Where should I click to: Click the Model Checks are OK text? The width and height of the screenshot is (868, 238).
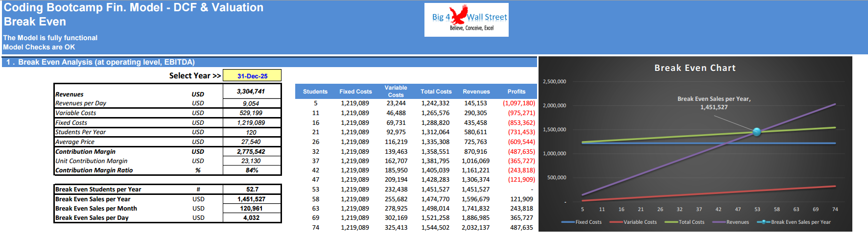[x=39, y=48]
